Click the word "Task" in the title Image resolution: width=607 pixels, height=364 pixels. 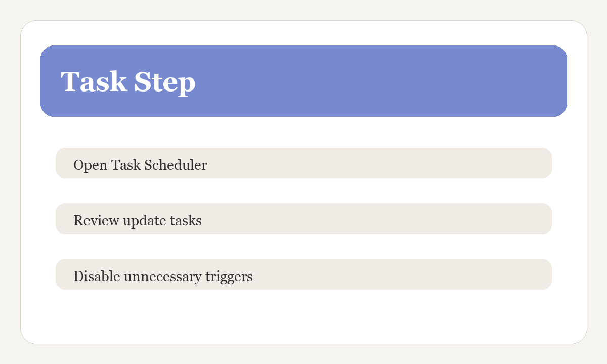pos(94,82)
